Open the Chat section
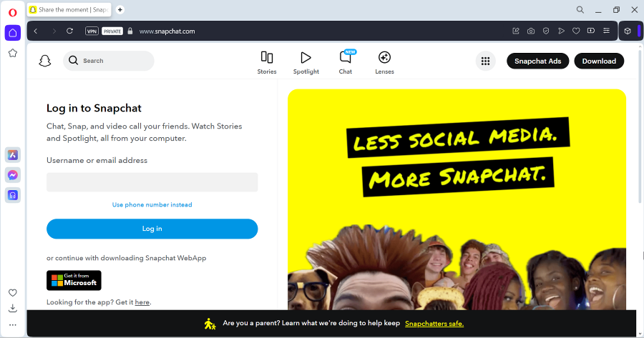This screenshot has height=338, width=644. (346, 63)
